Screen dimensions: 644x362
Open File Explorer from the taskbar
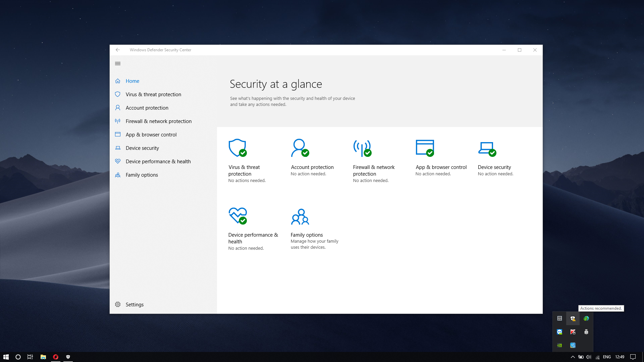(43, 357)
